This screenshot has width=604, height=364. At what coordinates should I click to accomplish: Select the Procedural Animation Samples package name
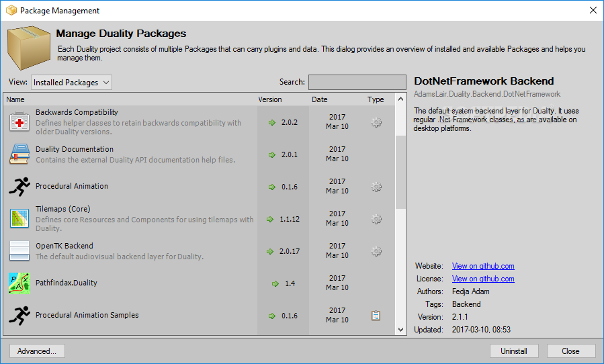[87, 315]
